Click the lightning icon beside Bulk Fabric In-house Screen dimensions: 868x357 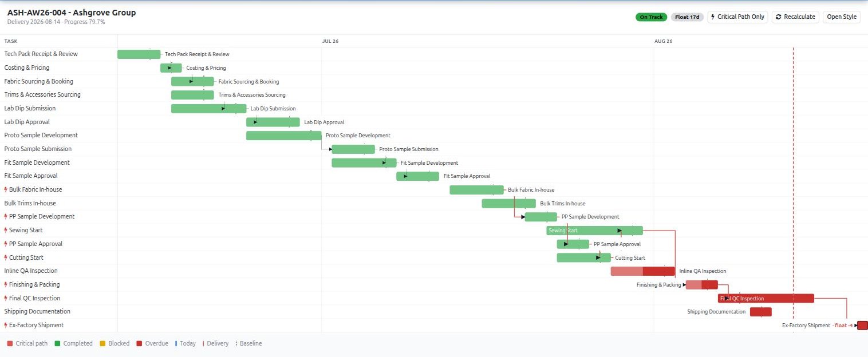6,189
